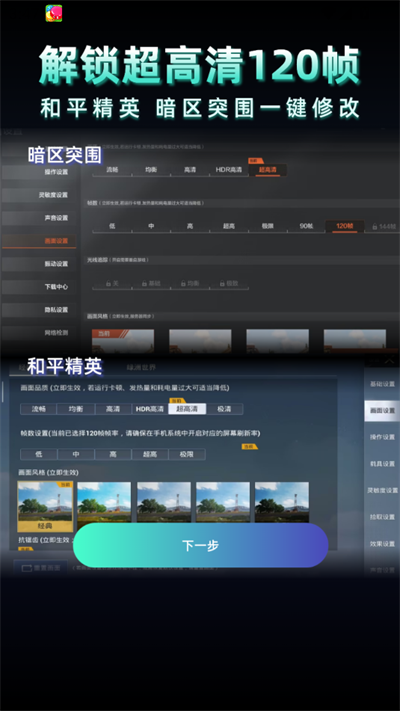The width and height of the screenshot is (400, 711).
Task: Click locked ray tracing 均衡 option
Action: [190, 283]
